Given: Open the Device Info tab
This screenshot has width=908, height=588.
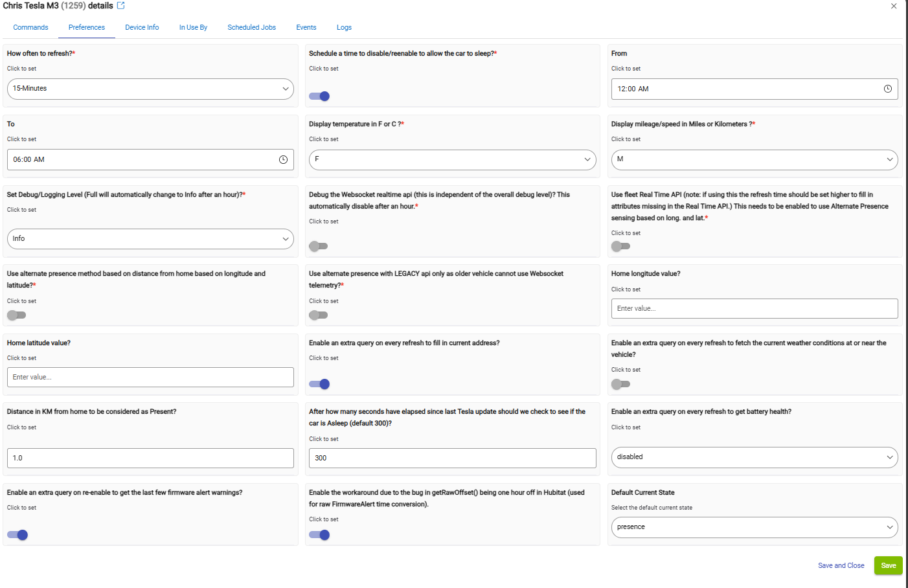Looking at the screenshot, I should tap(142, 27).
